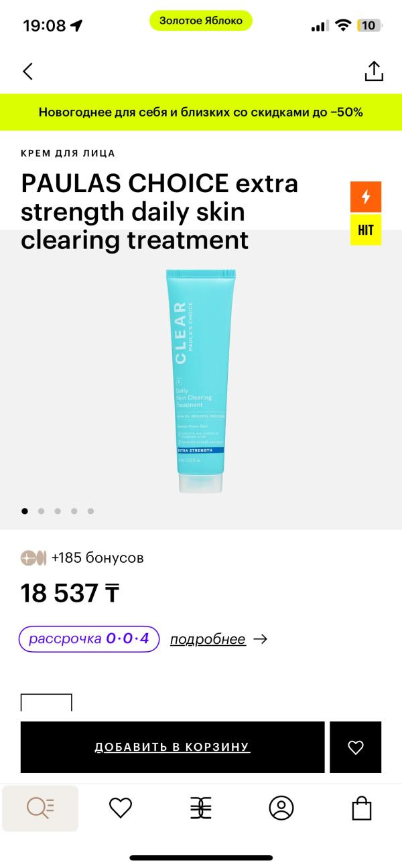
Task: Tap the New Year discounts banner
Action: [x=201, y=112]
